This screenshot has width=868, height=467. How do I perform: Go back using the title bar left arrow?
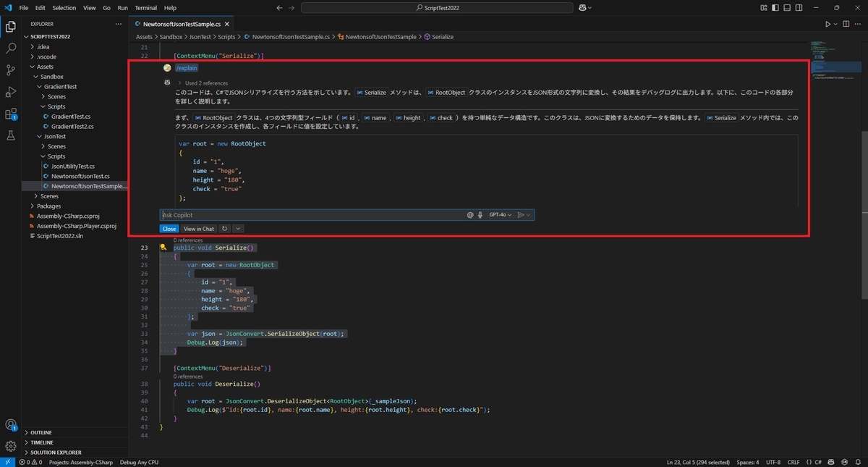pyautogui.click(x=280, y=7)
